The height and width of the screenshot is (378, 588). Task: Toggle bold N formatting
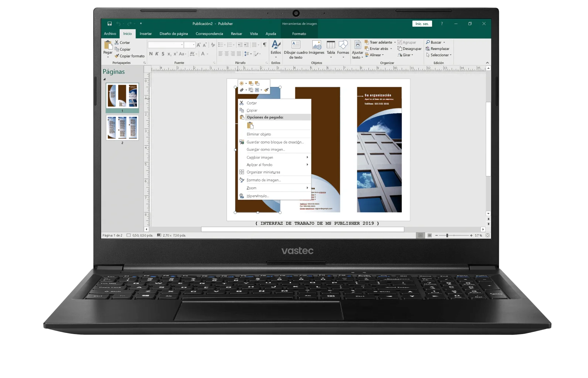click(151, 54)
